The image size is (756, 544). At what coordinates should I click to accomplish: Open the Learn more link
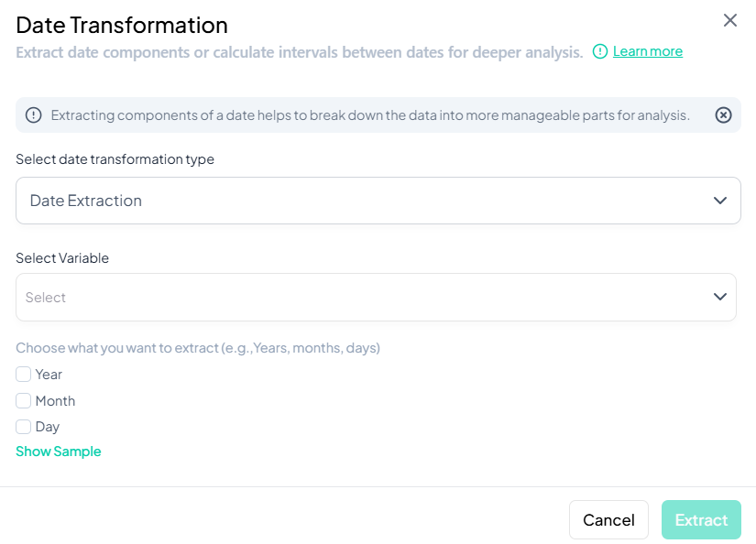coord(647,51)
